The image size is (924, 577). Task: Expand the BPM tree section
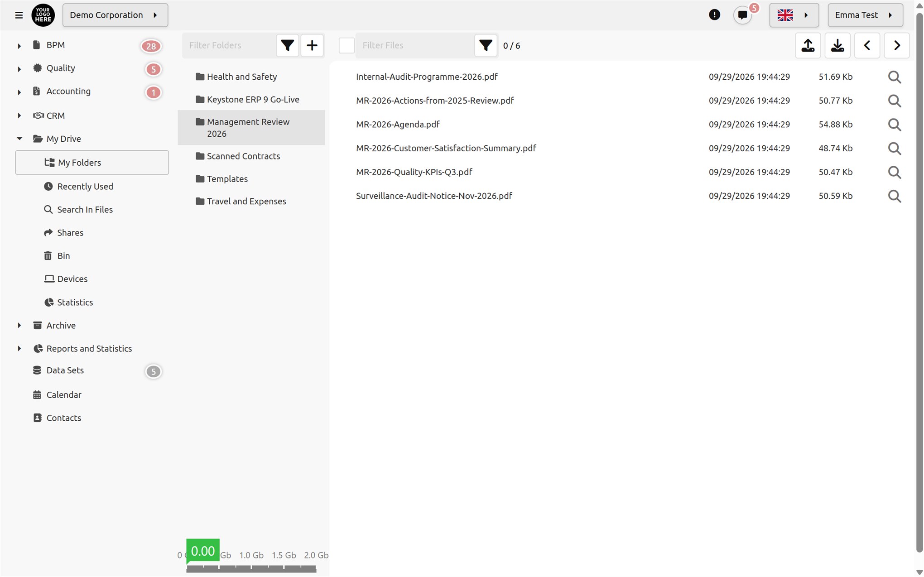coord(19,45)
